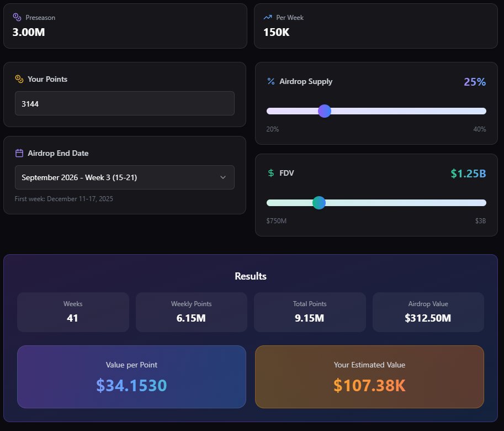
Task: Click the Value per Point label
Action: point(131,365)
